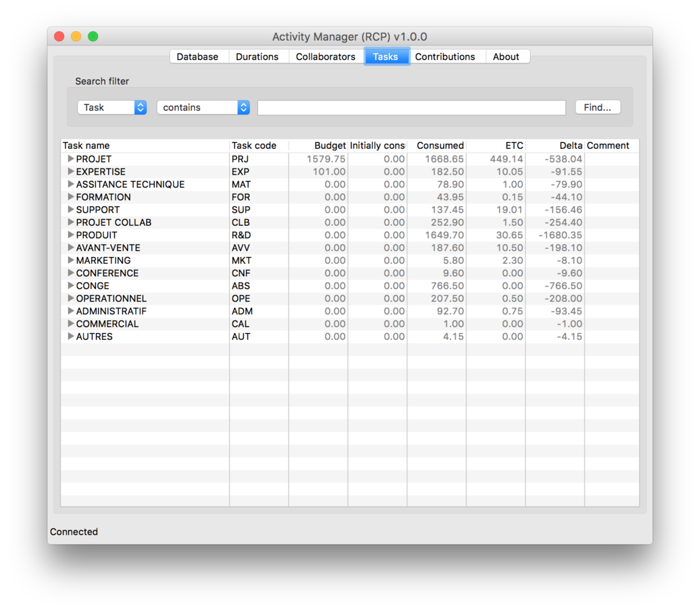Viewport: 700px width, 612px height.
Task: Click the Find... button
Action: [x=598, y=107]
